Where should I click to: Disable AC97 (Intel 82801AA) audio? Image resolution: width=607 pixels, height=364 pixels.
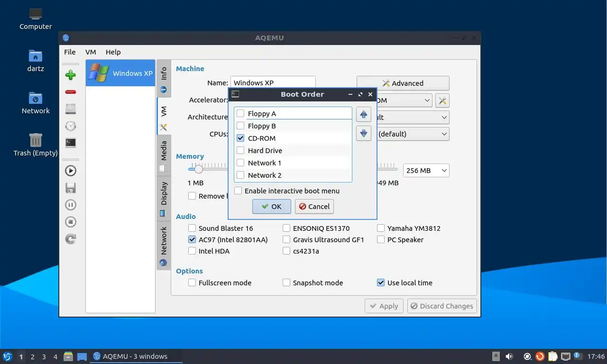pyautogui.click(x=192, y=240)
